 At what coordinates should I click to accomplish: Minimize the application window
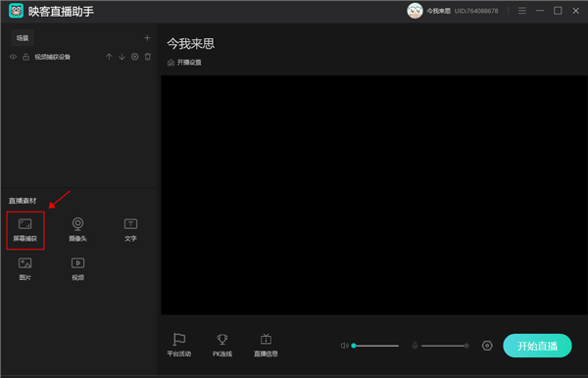tap(540, 11)
